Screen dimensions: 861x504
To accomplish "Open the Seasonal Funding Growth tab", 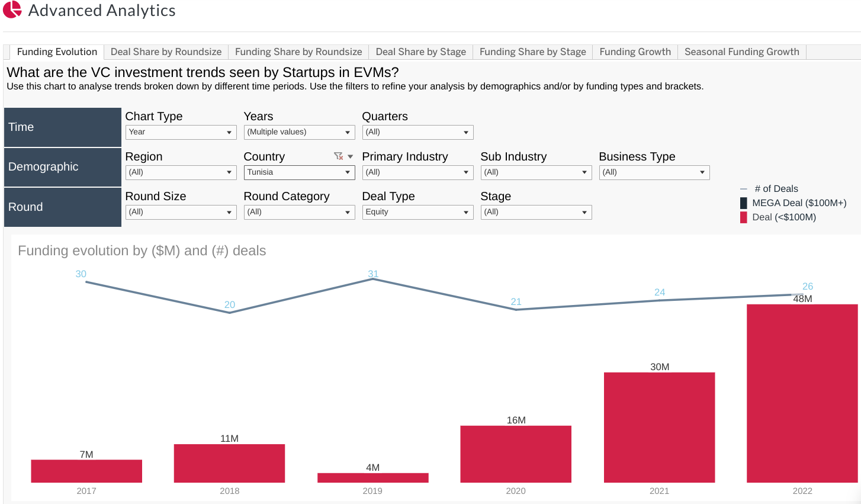I will pyautogui.click(x=741, y=52).
